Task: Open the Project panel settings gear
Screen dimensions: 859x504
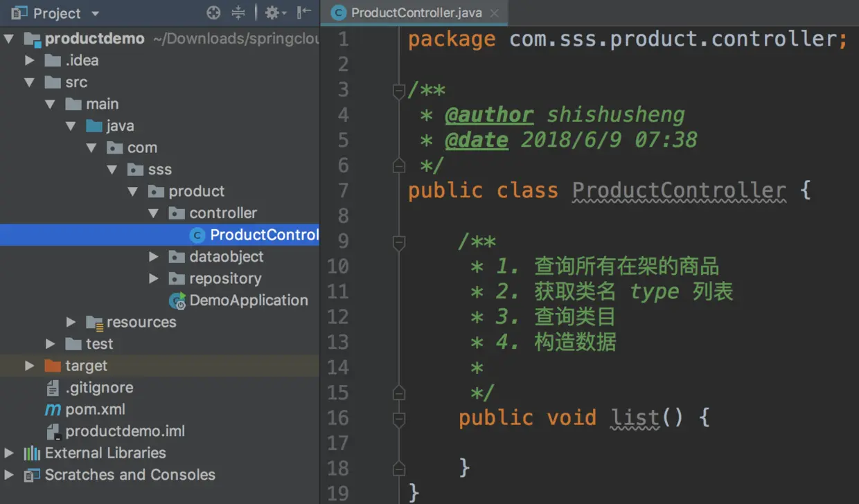Action: 275,12
